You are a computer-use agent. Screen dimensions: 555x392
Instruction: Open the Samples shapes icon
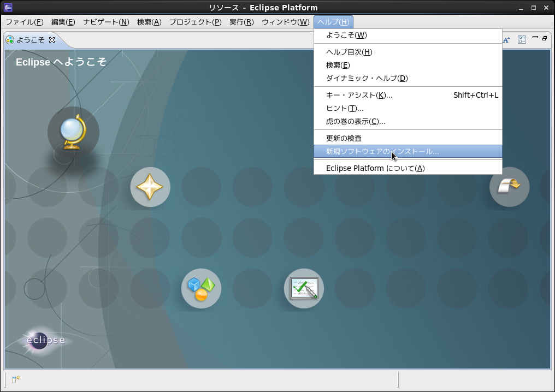(201, 288)
